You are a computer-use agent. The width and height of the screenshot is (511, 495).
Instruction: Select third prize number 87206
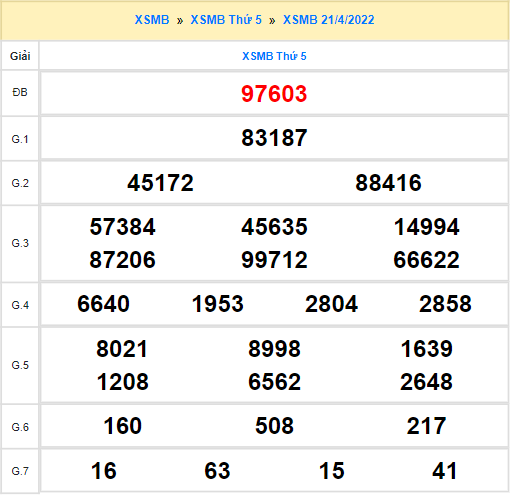click(x=122, y=260)
